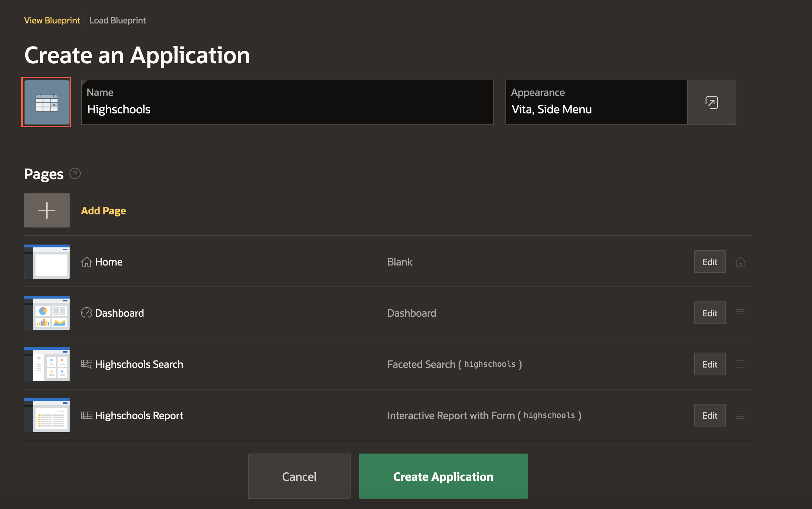This screenshot has height=509, width=812.
Task: Click the Appearance field showing Vita, Side Menu
Action: coord(597,102)
